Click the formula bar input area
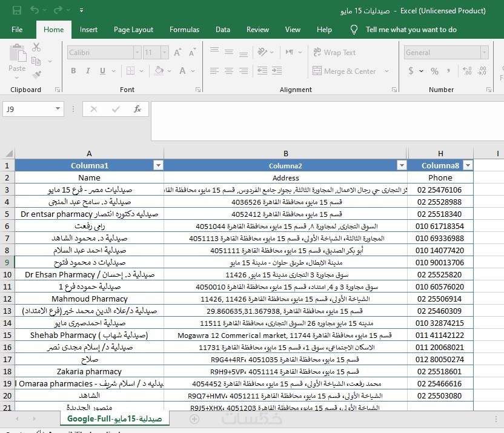 click(x=327, y=121)
